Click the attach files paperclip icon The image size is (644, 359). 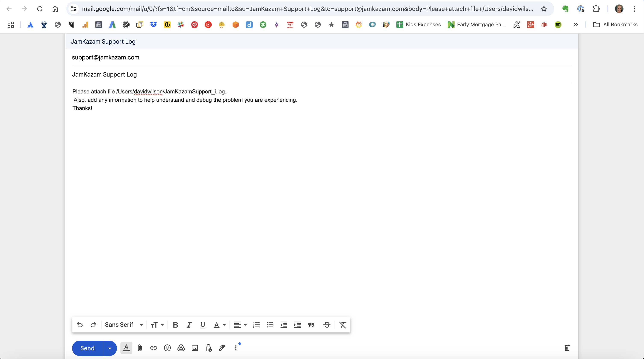coord(140,348)
